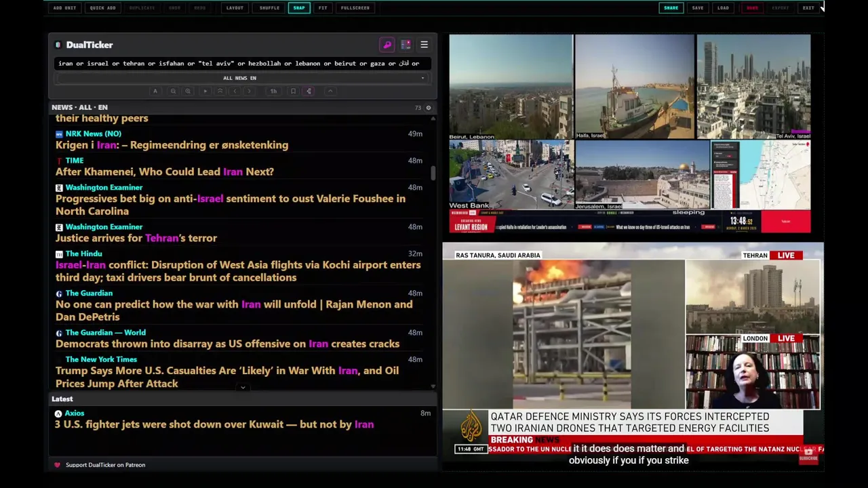868x488 pixels.
Task: Click the FIT button in top bar
Action: tap(323, 8)
